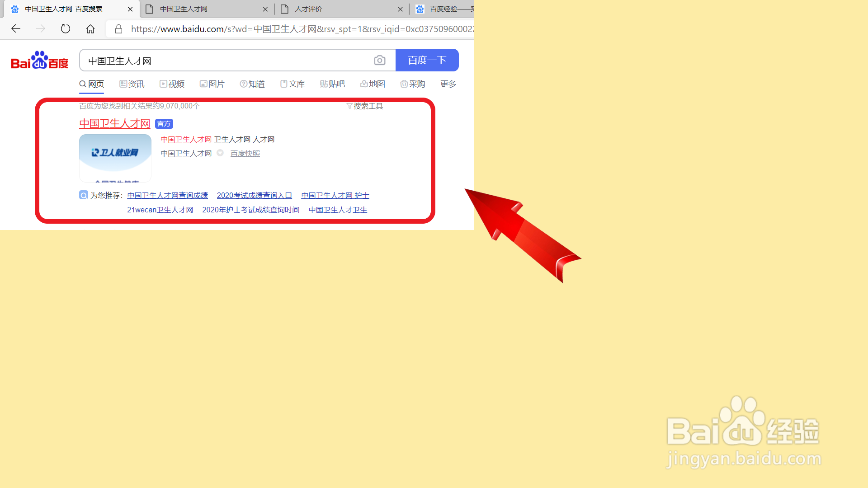Select the 网页 search category

coord(92,84)
